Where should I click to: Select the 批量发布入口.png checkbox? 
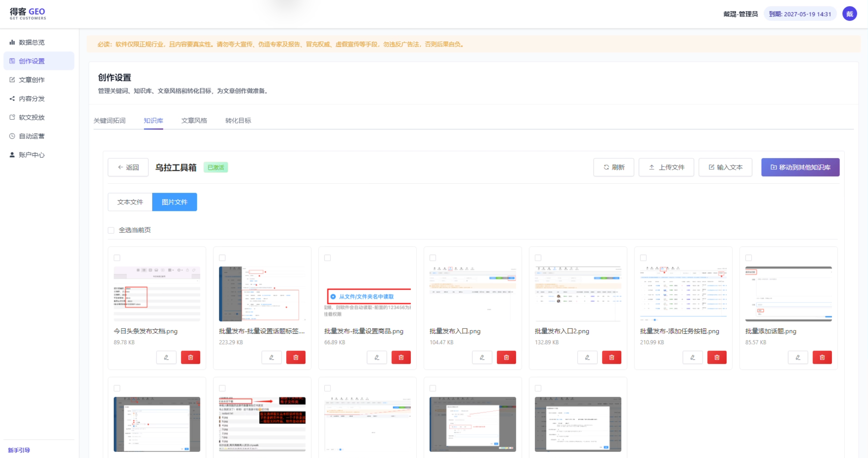(433, 258)
